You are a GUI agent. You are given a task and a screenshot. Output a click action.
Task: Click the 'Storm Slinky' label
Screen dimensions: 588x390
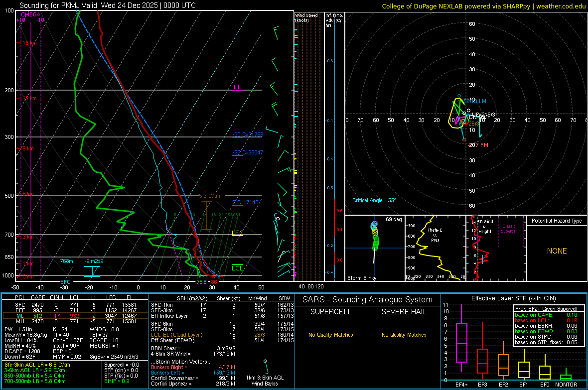361,278
